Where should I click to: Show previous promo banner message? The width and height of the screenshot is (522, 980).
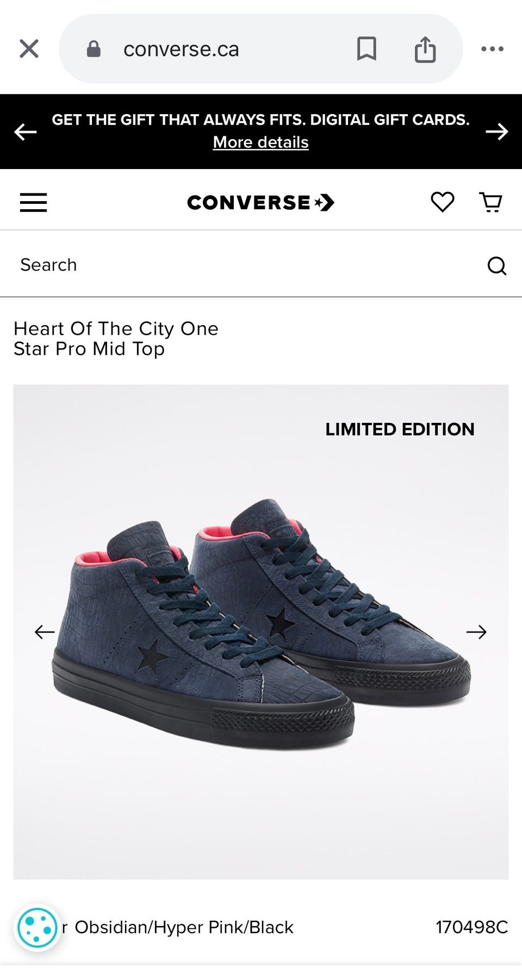coord(25,132)
